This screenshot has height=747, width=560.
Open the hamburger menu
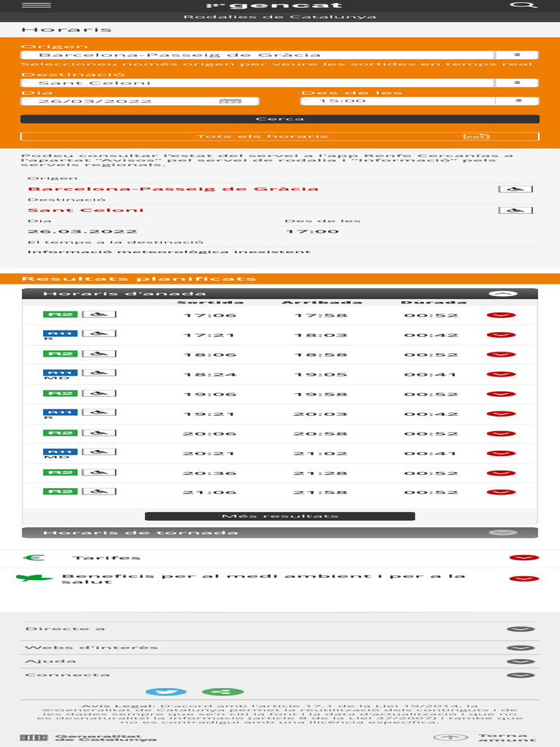(36, 5)
